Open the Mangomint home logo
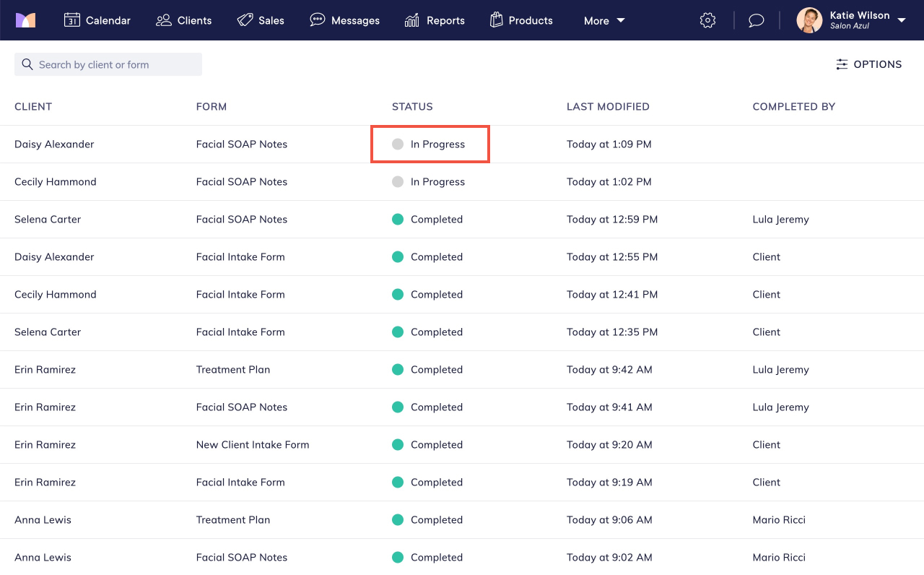Image resolution: width=924 pixels, height=575 pixels. click(26, 20)
